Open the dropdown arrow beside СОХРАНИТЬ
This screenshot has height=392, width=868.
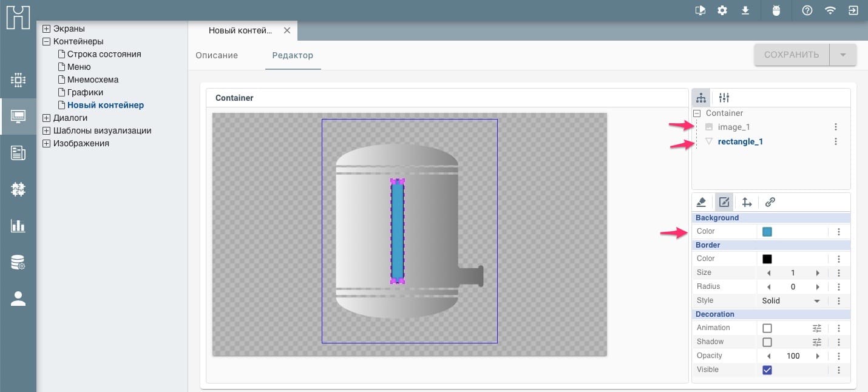pos(843,55)
